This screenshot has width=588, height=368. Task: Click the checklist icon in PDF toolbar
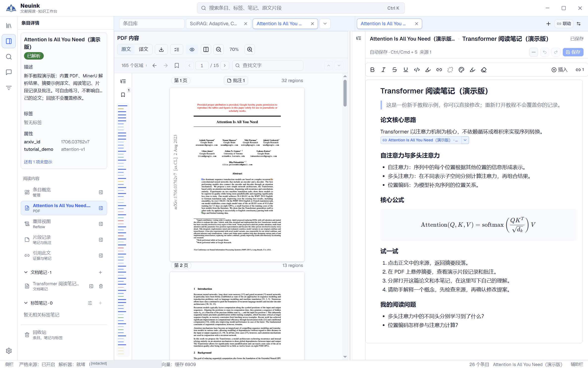pos(177,49)
